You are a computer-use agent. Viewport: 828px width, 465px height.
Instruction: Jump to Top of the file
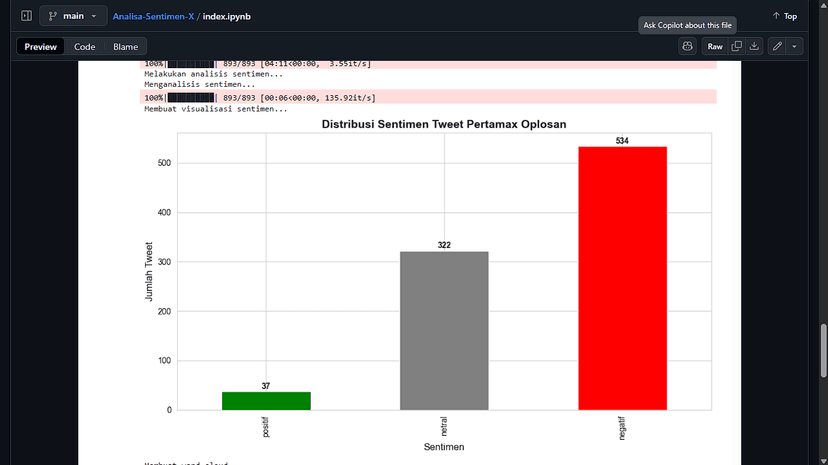[785, 16]
